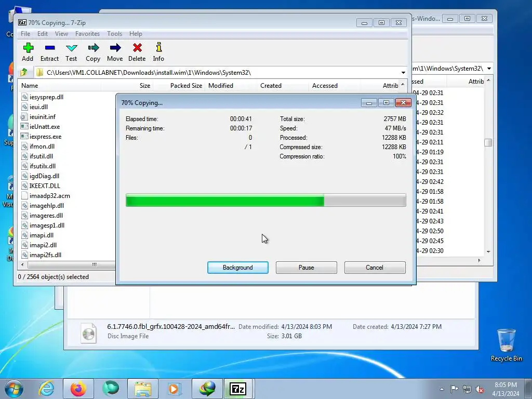Show hidden tray icons arrow
The height and width of the screenshot is (399, 532).
442,390
